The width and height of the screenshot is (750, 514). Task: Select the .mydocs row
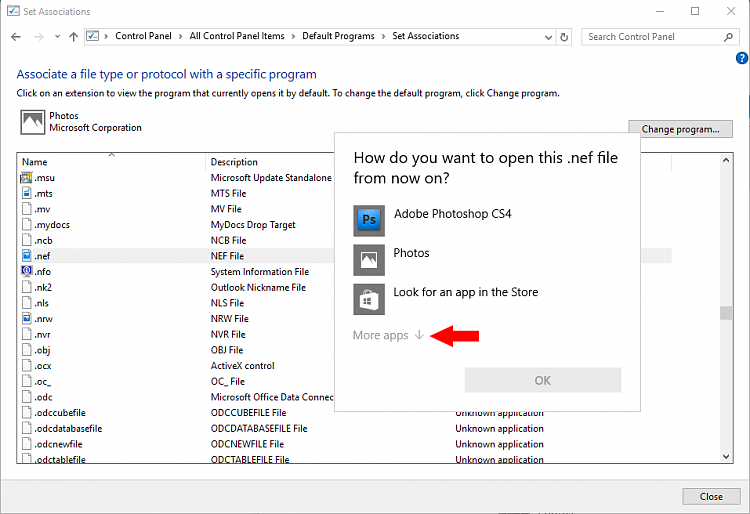pyautogui.click(x=176, y=225)
